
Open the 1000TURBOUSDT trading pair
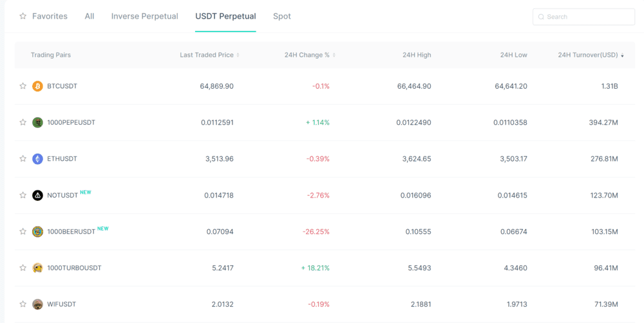click(74, 268)
